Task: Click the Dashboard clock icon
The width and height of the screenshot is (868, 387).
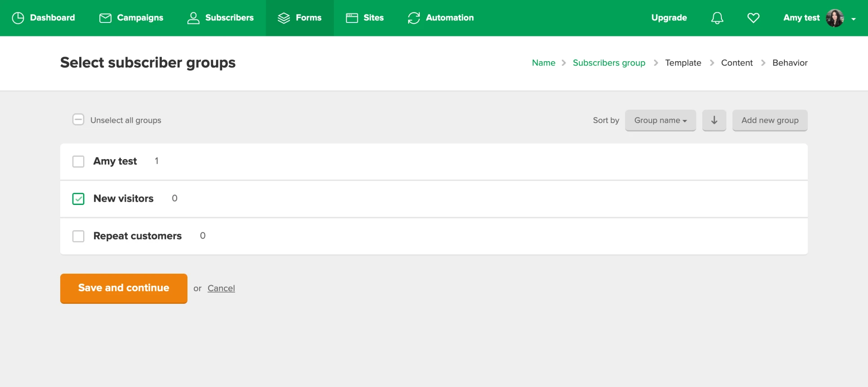Action: pyautogui.click(x=18, y=18)
